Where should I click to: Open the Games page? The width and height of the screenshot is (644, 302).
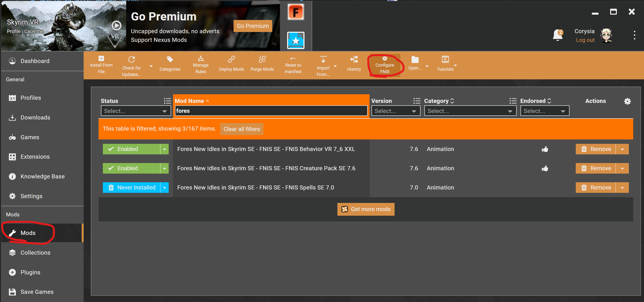tap(42, 137)
